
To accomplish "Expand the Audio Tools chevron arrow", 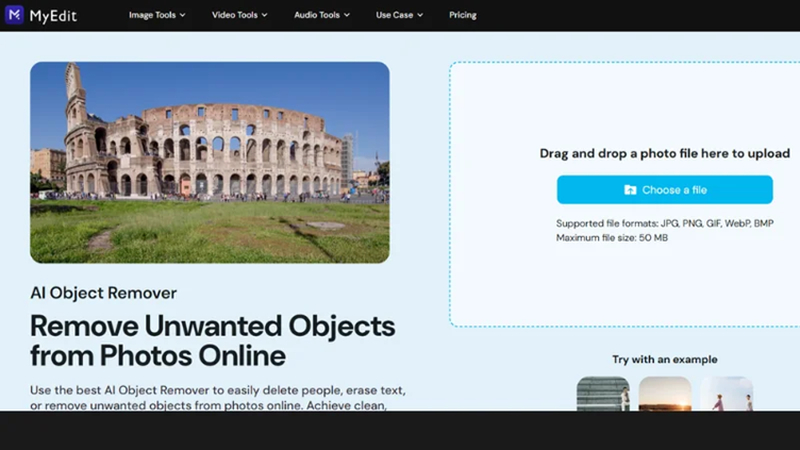I will click(x=347, y=15).
